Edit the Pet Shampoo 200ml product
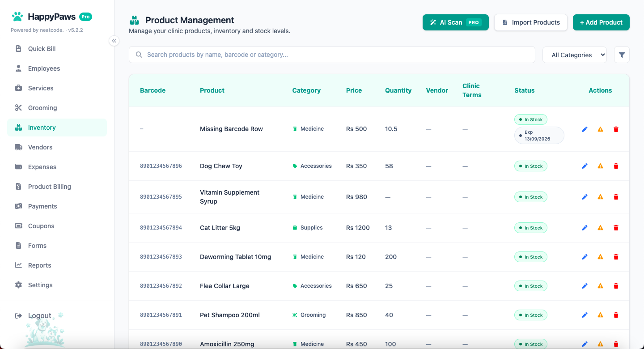This screenshot has width=644, height=349. 585,315
